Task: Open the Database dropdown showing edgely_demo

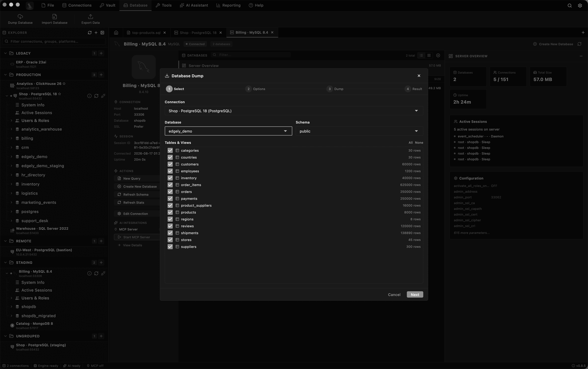Action: 228,131
